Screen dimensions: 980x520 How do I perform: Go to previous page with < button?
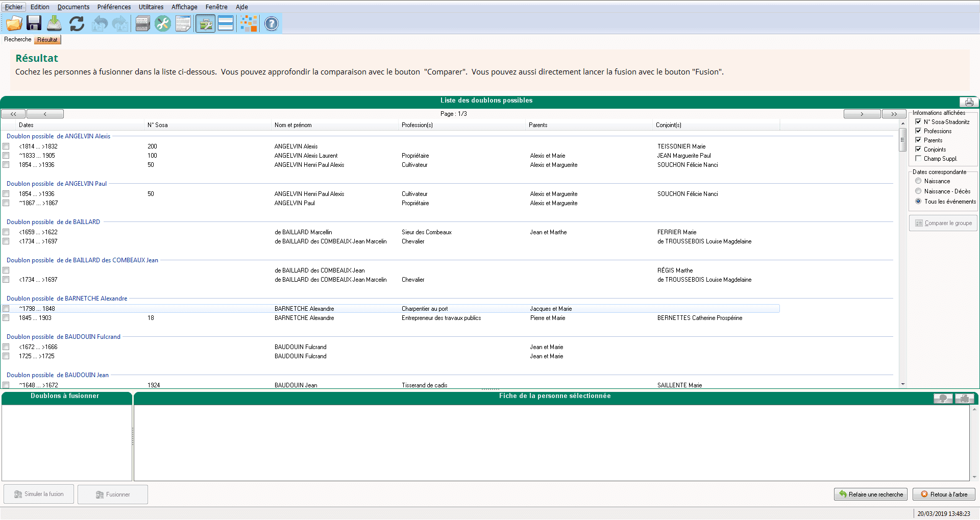45,114
